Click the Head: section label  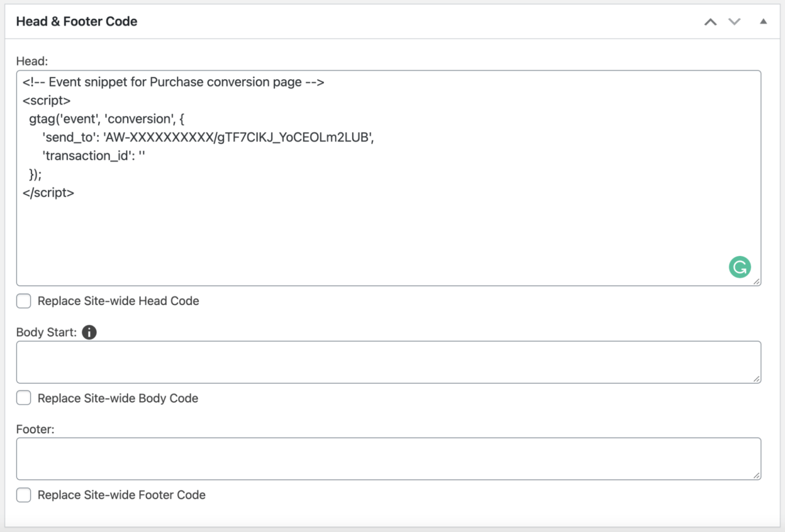coord(32,61)
